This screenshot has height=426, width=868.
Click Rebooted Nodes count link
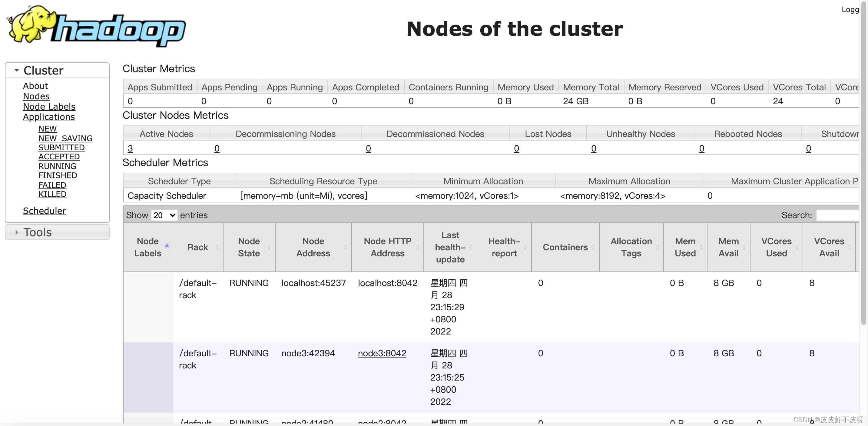[702, 148]
